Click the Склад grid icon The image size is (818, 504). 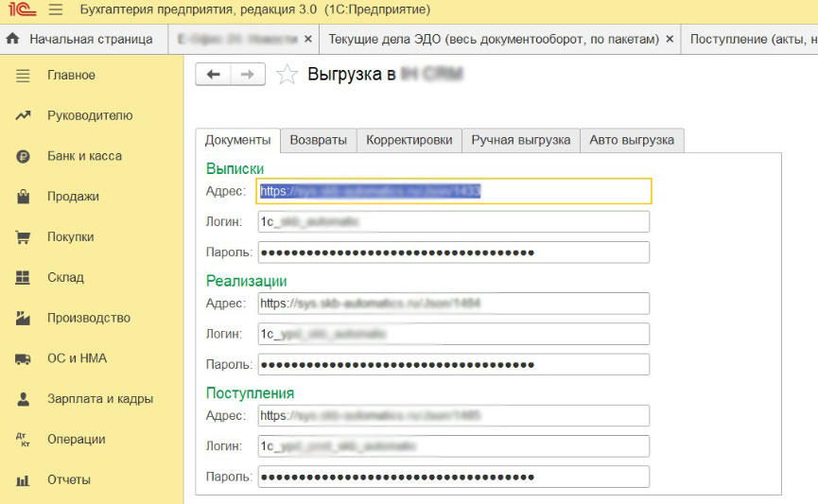click(x=23, y=277)
